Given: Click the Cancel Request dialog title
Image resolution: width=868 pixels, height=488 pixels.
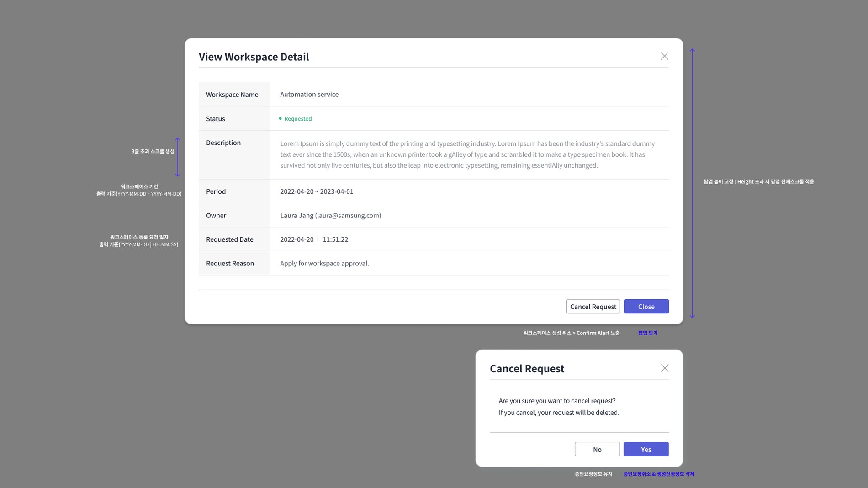Looking at the screenshot, I should click(x=527, y=369).
